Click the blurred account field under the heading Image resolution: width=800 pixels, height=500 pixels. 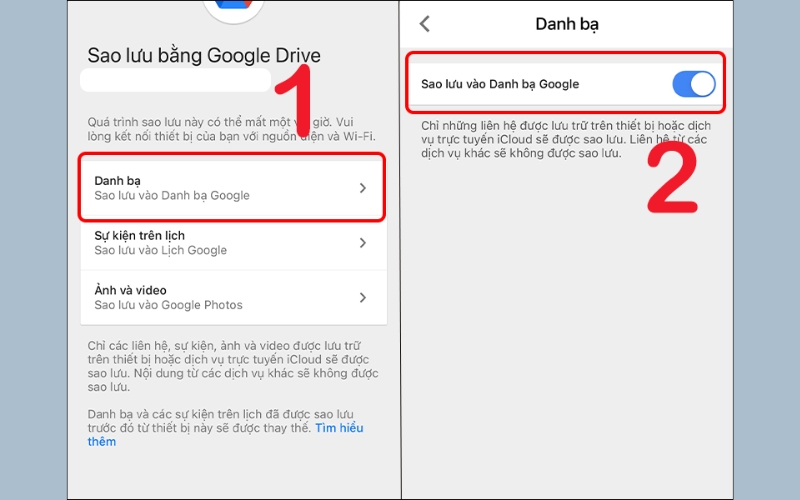click(176, 81)
